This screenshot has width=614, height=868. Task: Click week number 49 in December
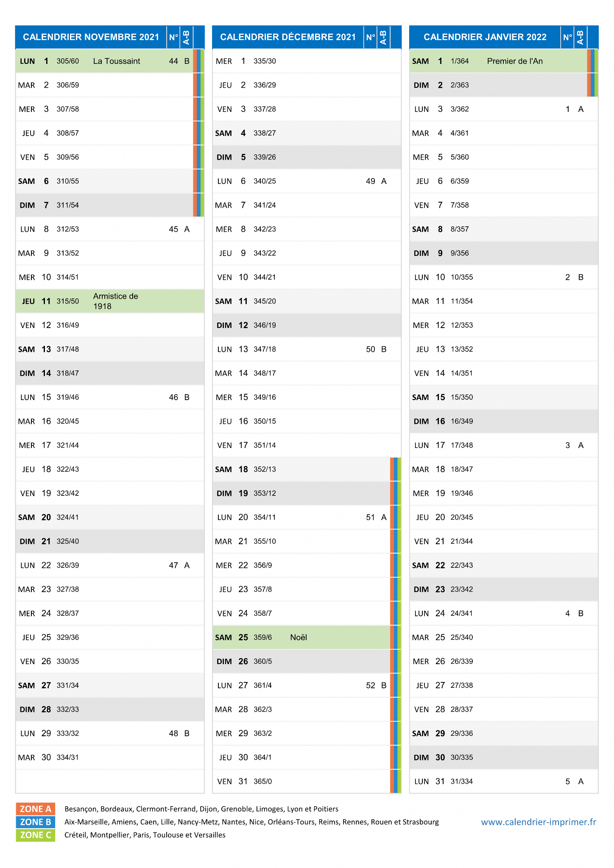[x=371, y=181]
